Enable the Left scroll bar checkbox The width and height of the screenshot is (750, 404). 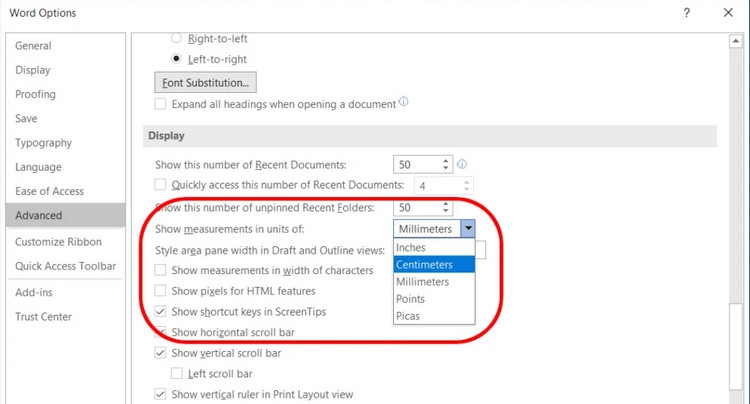pyautogui.click(x=176, y=373)
